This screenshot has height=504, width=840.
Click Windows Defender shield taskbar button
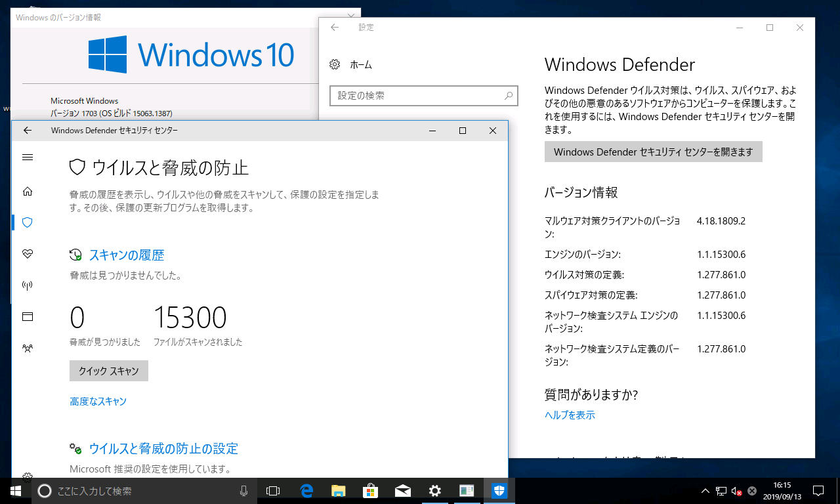point(499,491)
